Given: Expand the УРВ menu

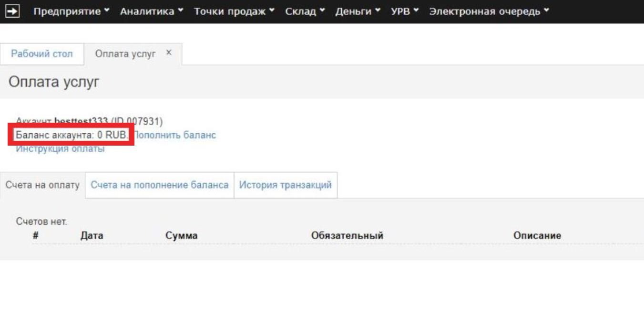Looking at the screenshot, I should coord(404,11).
